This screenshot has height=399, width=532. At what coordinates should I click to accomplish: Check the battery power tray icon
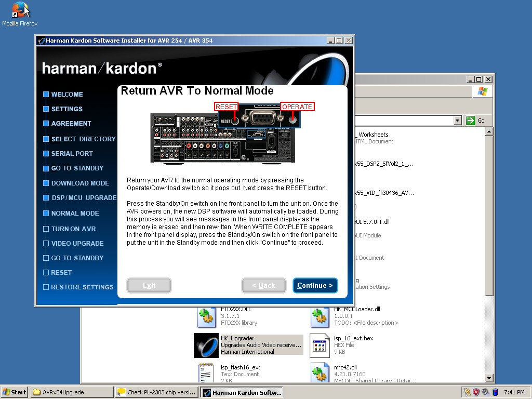pyautogui.click(x=495, y=392)
